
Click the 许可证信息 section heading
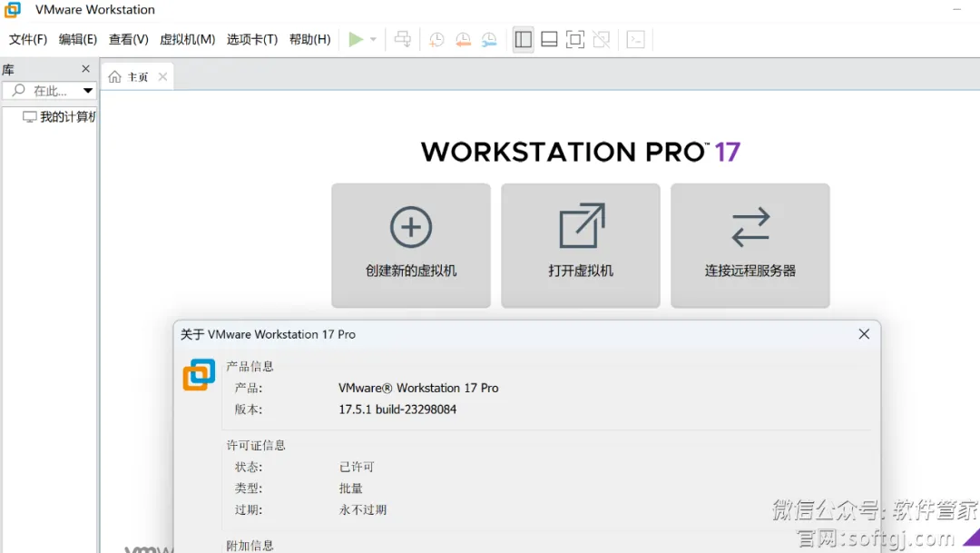256,446
